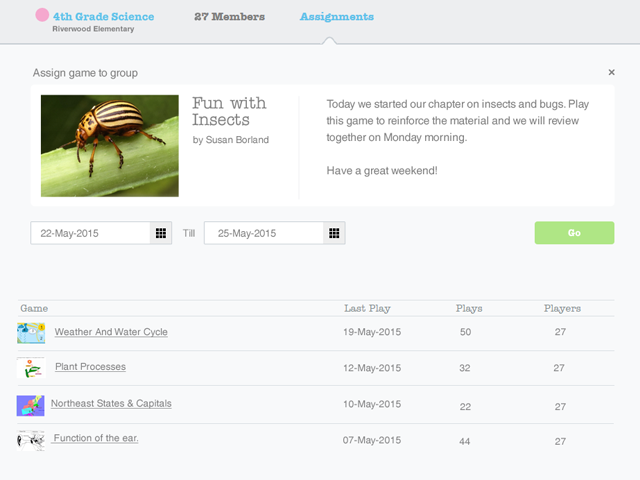Open the Plant Processes link
640x480 pixels.
point(90,367)
